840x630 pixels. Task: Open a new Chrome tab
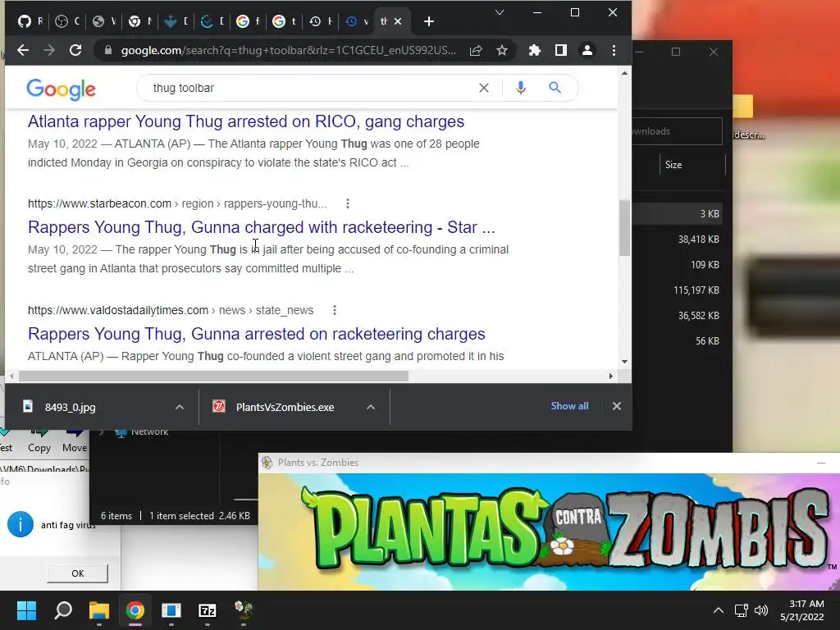(x=428, y=21)
